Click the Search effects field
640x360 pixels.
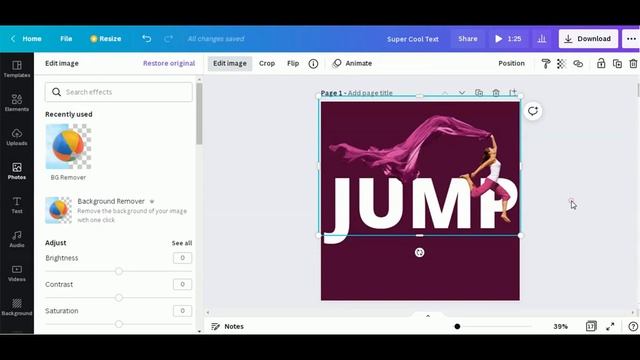119,92
